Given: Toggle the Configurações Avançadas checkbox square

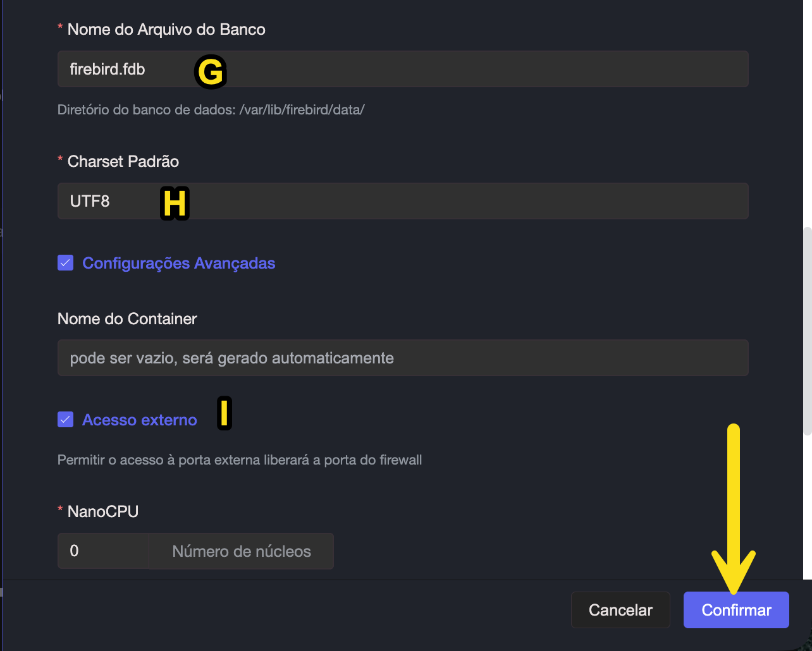Looking at the screenshot, I should tap(66, 263).
